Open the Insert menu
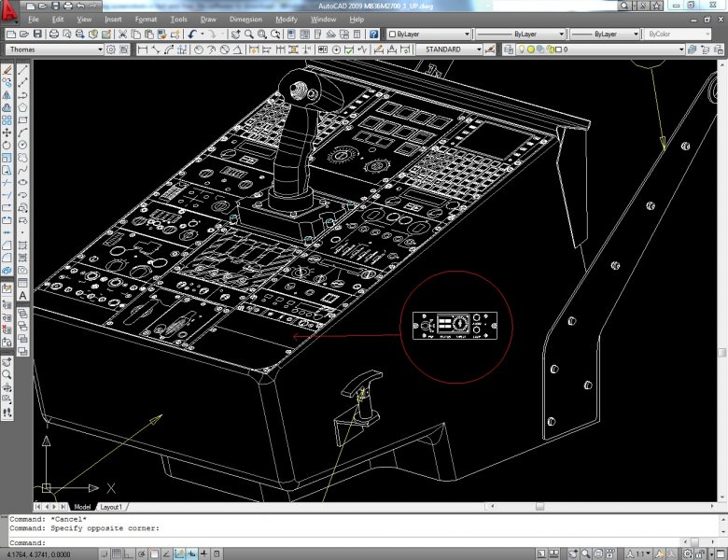Image resolution: width=728 pixels, height=560 pixels. pyautogui.click(x=113, y=20)
